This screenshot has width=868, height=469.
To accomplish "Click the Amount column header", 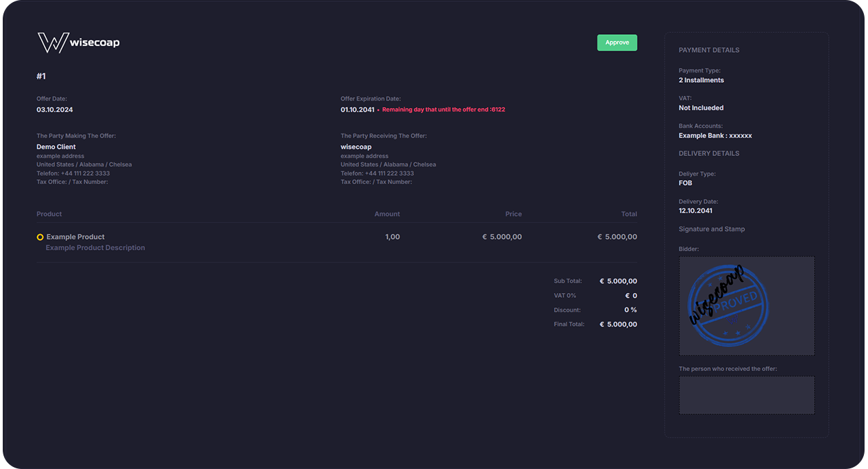I will tap(387, 214).
